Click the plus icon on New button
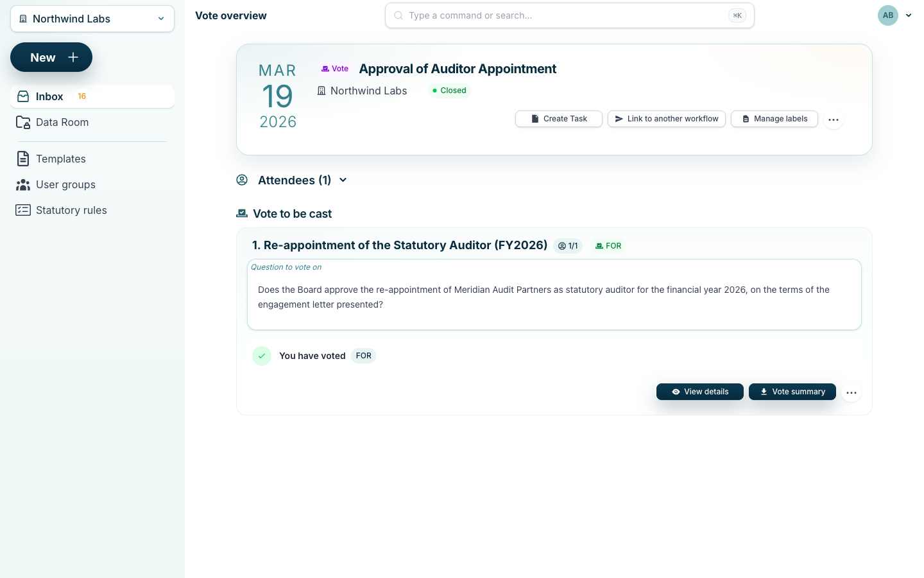The image size is (924, 578). 73,57
